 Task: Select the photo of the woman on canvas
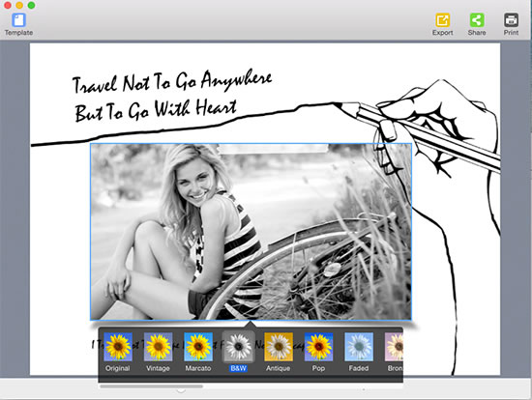251,232
